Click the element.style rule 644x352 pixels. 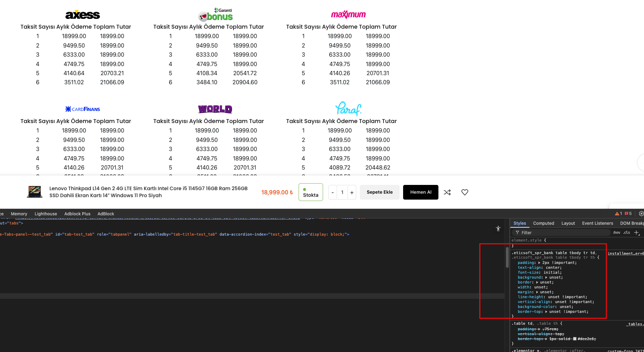529,240
